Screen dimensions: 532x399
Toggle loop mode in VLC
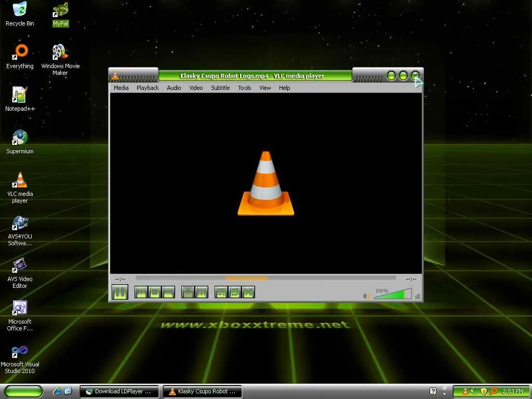235,292
